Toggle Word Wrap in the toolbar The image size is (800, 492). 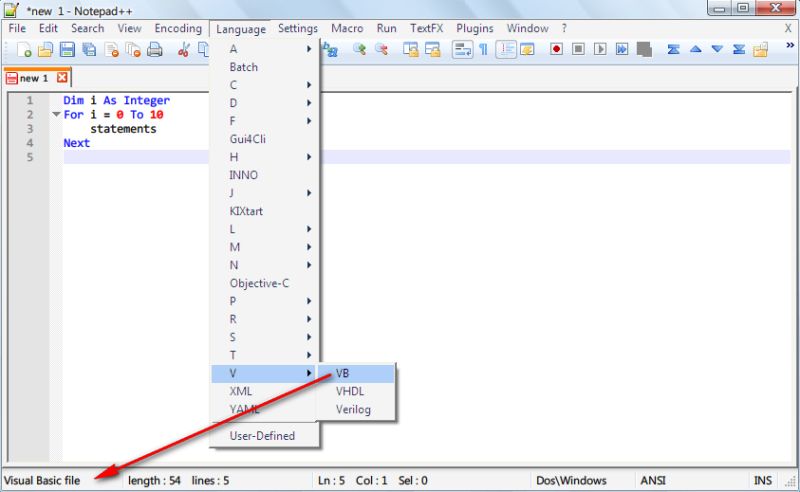pos(462,50)
